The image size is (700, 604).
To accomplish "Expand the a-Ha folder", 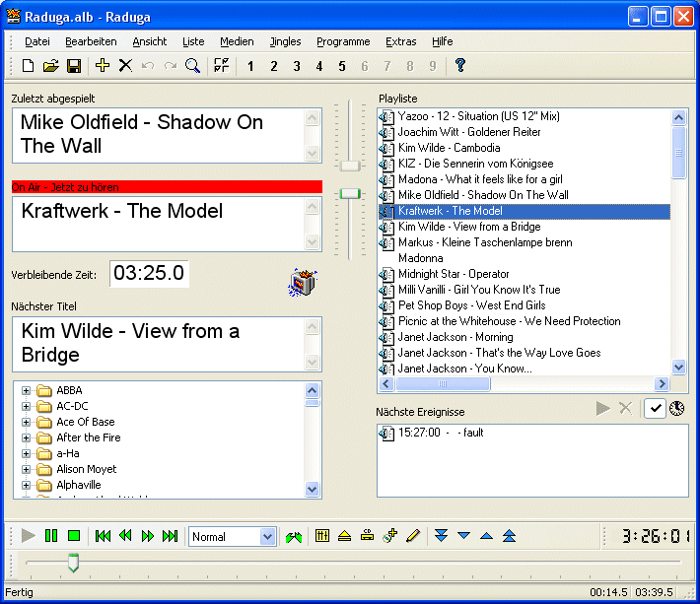I will [x=26, y=453].
